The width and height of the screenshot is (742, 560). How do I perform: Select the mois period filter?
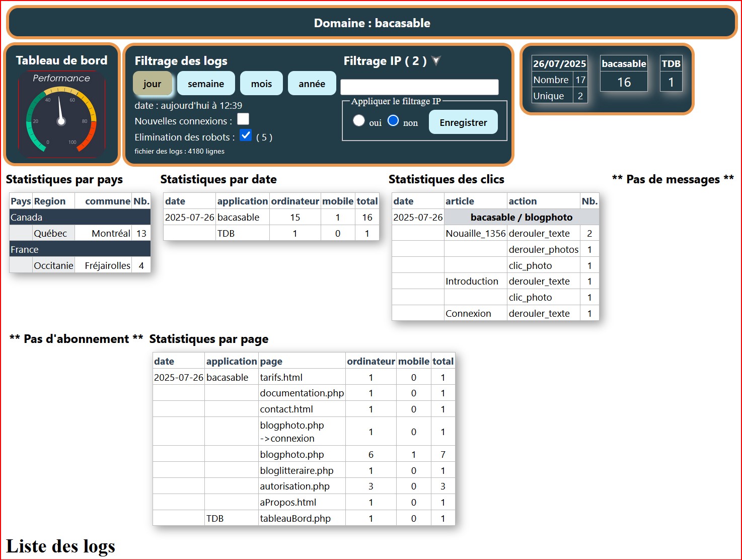(x=261, y=84)
